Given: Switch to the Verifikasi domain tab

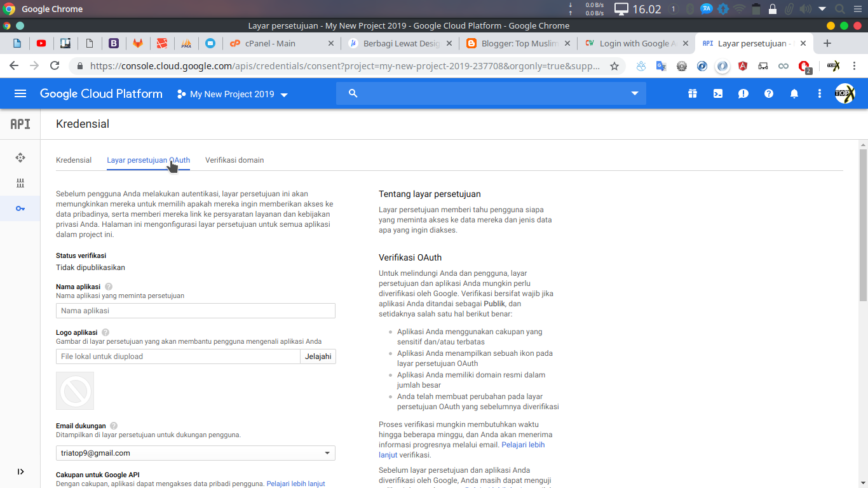Looking at the screenshot, I should (x=234, y=160).
